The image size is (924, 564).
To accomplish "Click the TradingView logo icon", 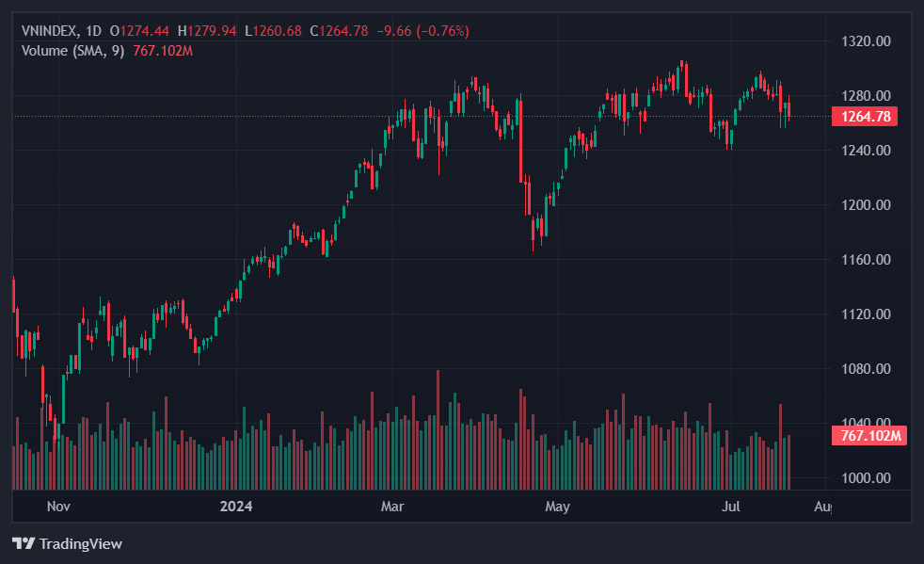I will [x=24, y=543].
